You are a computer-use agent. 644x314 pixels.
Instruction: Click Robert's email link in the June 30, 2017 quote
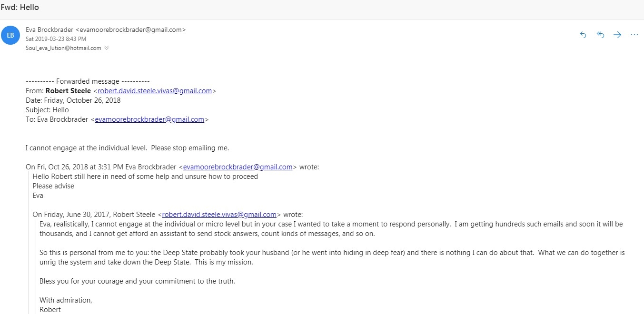click(x=219, y=215)
